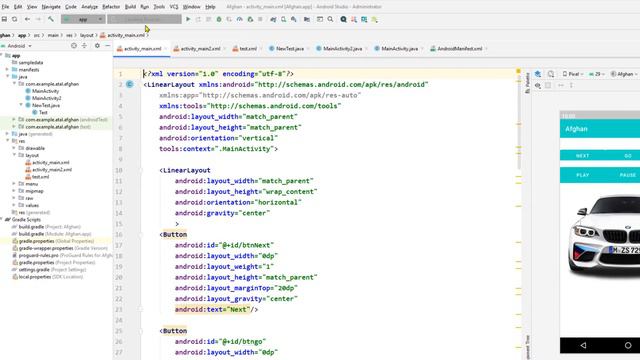The image size is (640, 360).
Task: Open the API level 29 dropdown
Action: coord(597,74)
